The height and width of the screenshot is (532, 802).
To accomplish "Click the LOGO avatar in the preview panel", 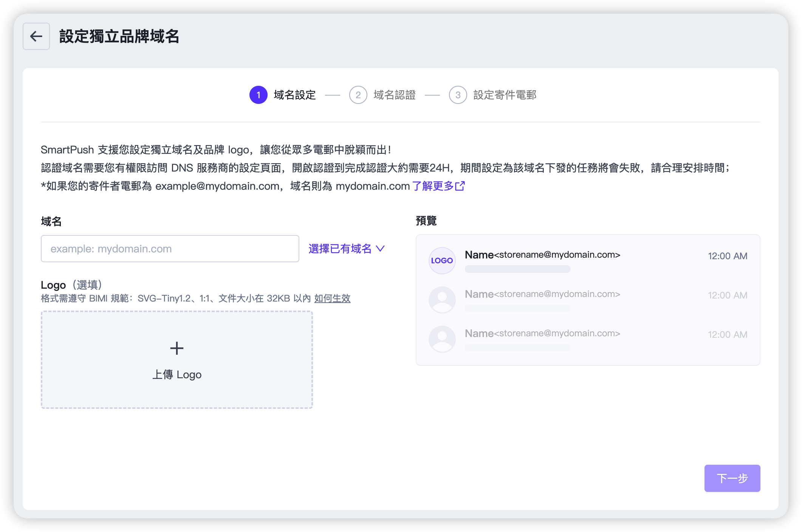I will click(441, 260).
